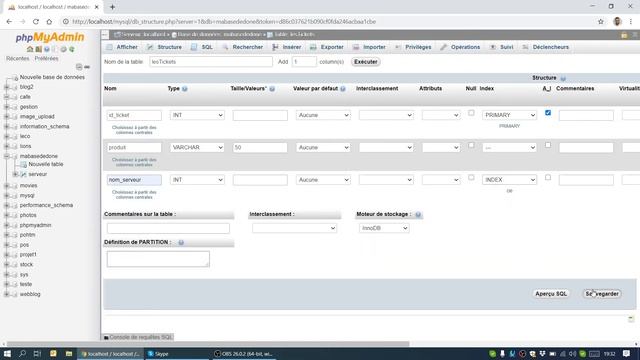Open default value dropdown for id_ticket
The image size is (640, 360).
click(323, 115)
